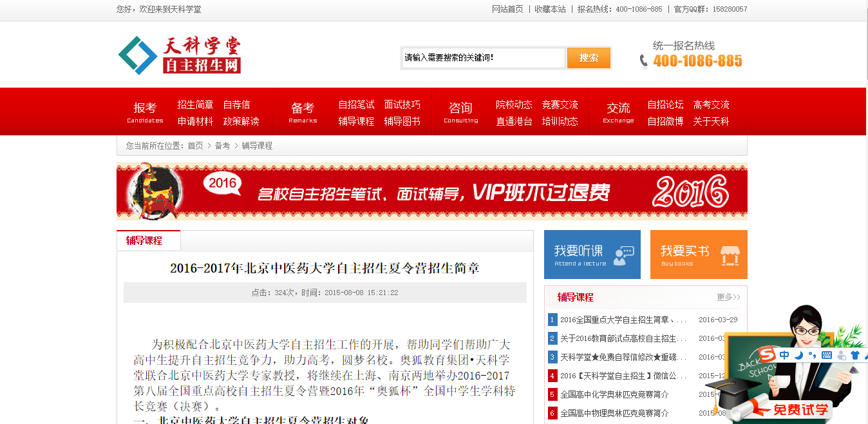
Task: Click the keyword search input field
Action: pos(483,58)
